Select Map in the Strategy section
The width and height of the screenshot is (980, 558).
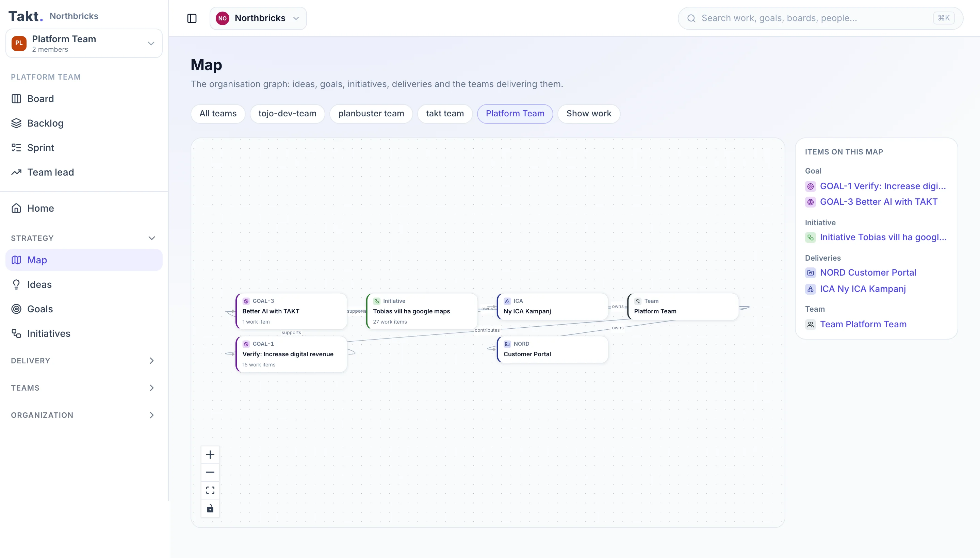point(84,260)
